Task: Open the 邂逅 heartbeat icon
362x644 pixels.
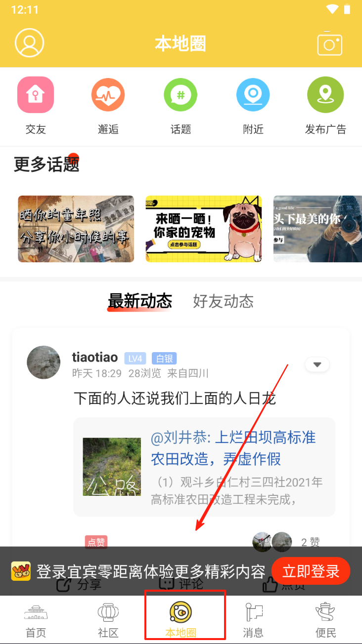Action: point(108,94)
